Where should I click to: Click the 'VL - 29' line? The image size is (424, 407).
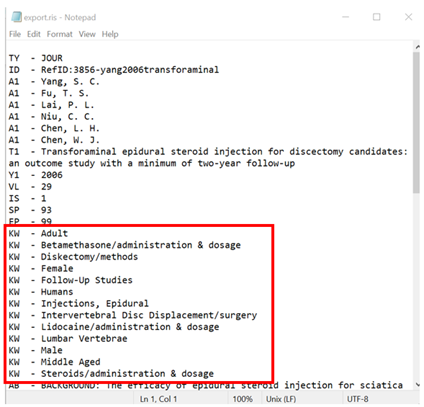coord(30,186)
